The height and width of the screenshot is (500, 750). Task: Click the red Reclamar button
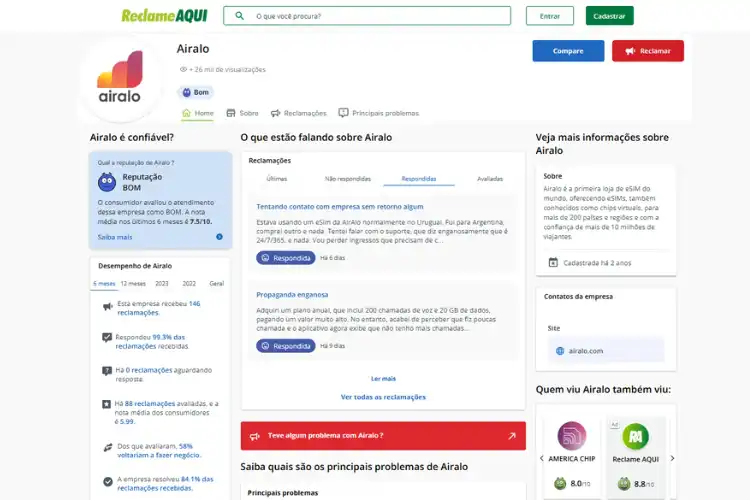pyautogui.click(x=648, y=51)
